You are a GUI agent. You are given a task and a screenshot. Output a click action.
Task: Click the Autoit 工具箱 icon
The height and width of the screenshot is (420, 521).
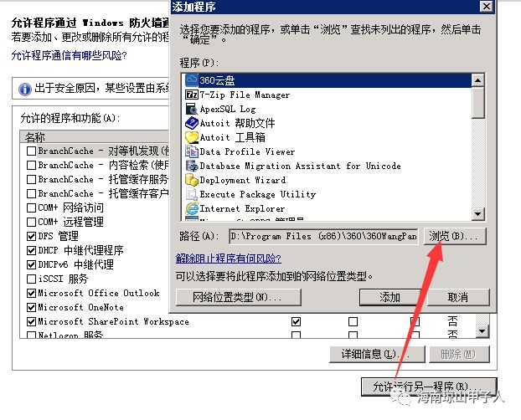[x=191, y=137]
